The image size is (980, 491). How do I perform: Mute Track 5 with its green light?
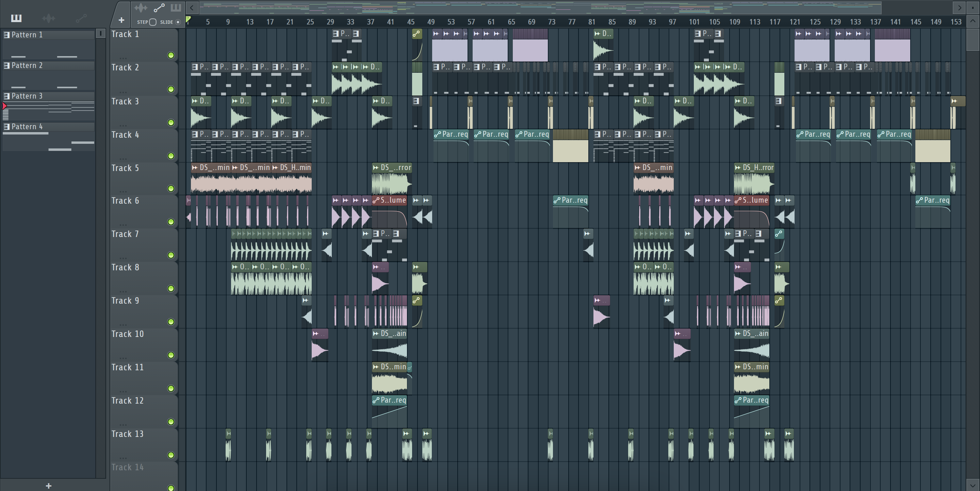coord(171,189)
